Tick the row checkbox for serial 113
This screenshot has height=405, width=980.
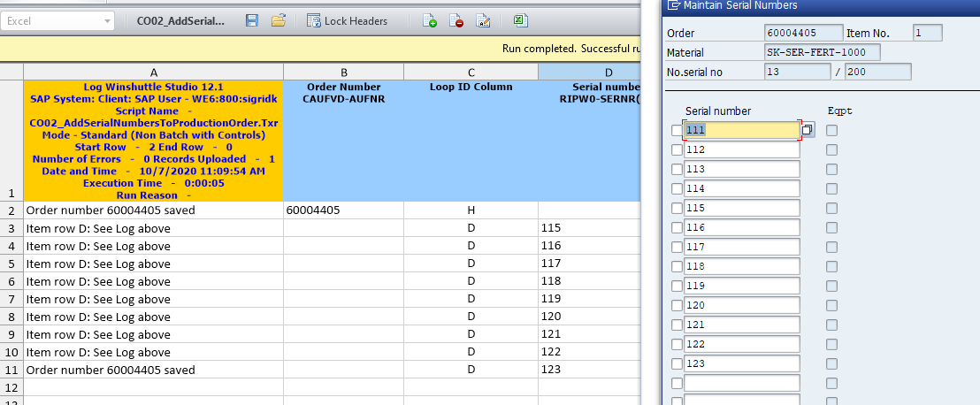point(677,170)
